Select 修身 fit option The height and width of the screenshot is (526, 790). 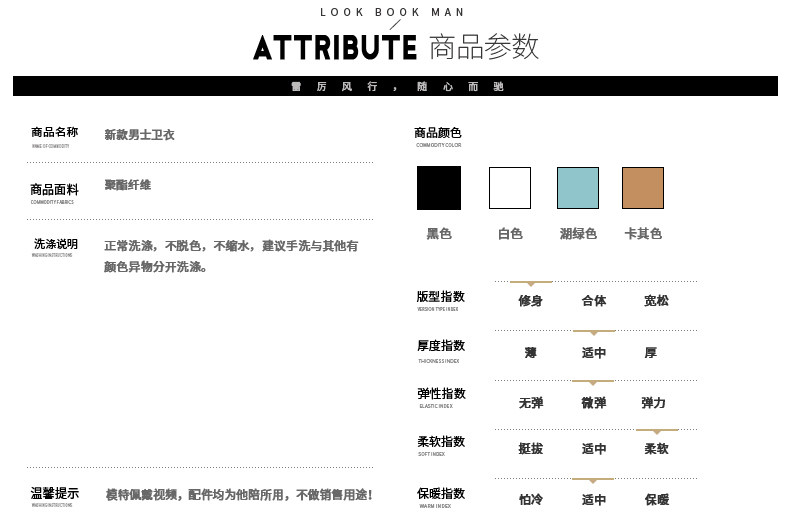[x=530, y=301]
